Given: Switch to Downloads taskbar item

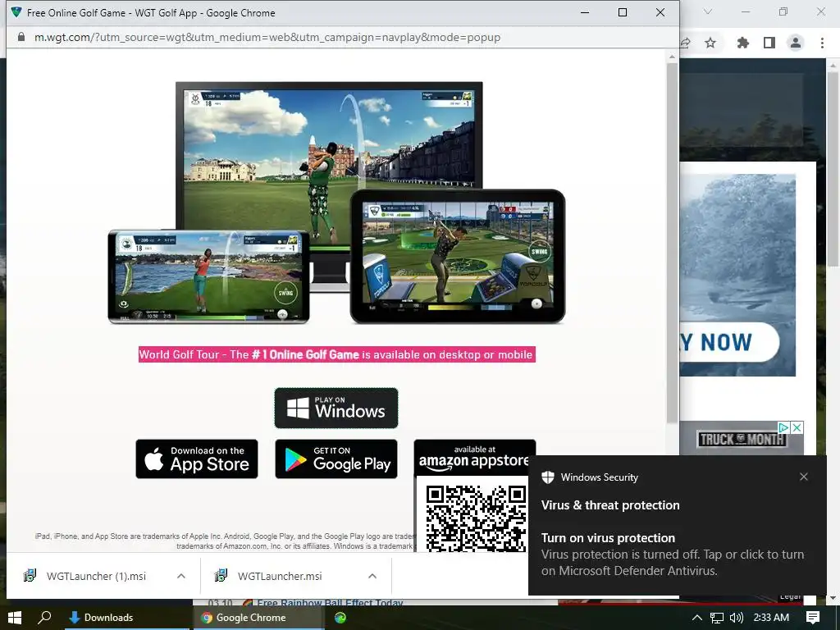Looking at the screenshot, I should (x=127, y=618).
